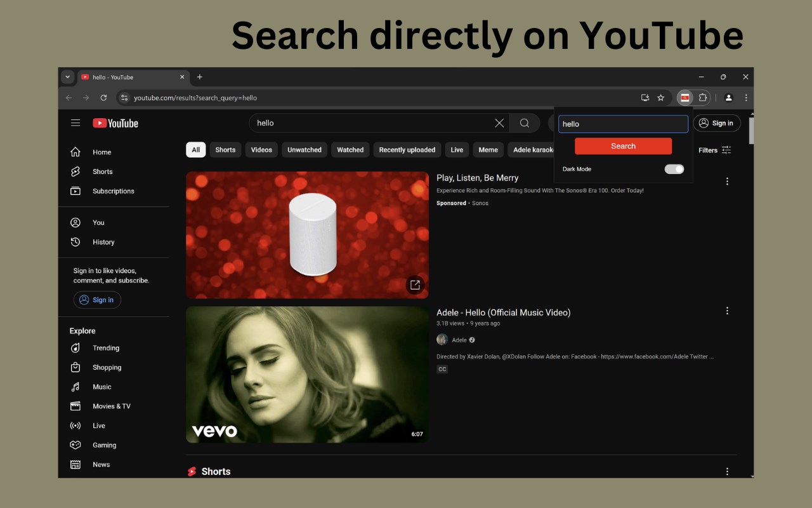Click the browser address bar URL
Viewport: 812px width, 508px height.
pos(195,98)
